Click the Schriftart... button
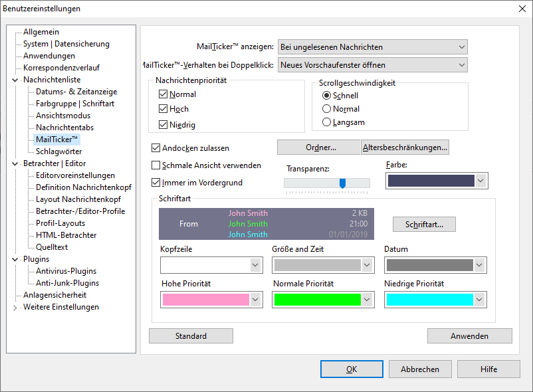 click(424, 225)
